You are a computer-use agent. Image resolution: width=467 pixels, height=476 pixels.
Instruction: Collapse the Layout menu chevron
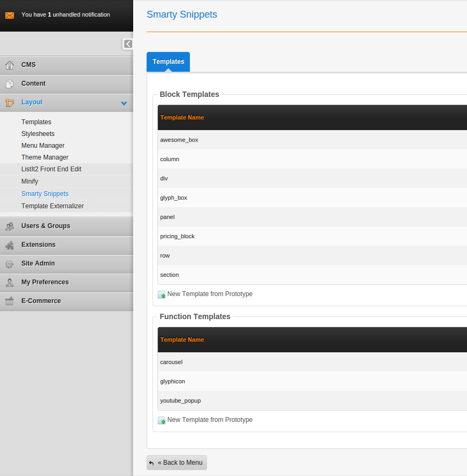click(x=124, y=103)
